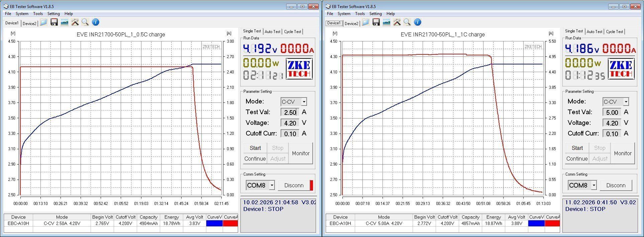The height and width of the screenshot is (237, 644).
Task: Click the Monitor button in right window
Action: point(623,153)
